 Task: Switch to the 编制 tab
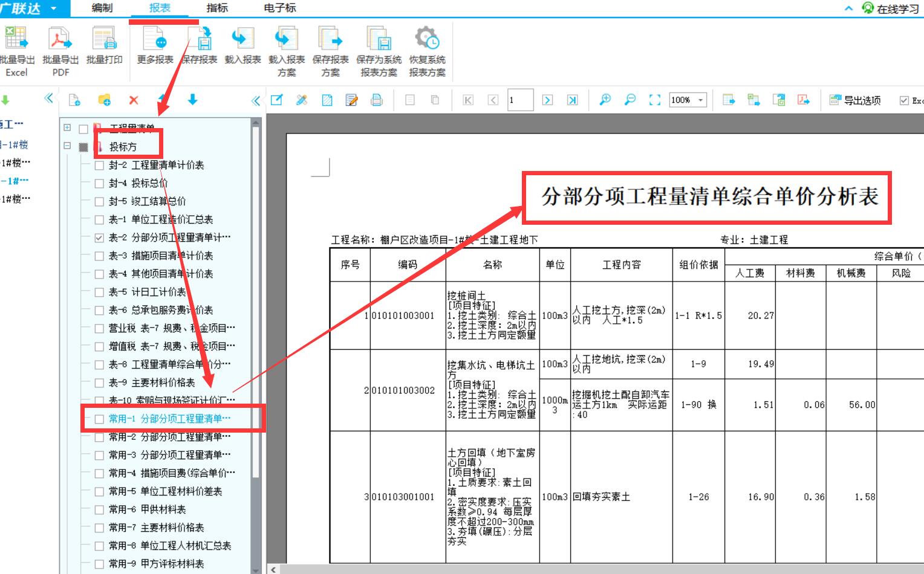(x=102, y=8)
